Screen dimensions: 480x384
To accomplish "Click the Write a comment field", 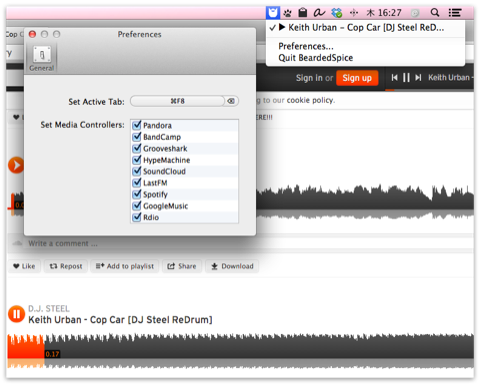I will point(247,244).
